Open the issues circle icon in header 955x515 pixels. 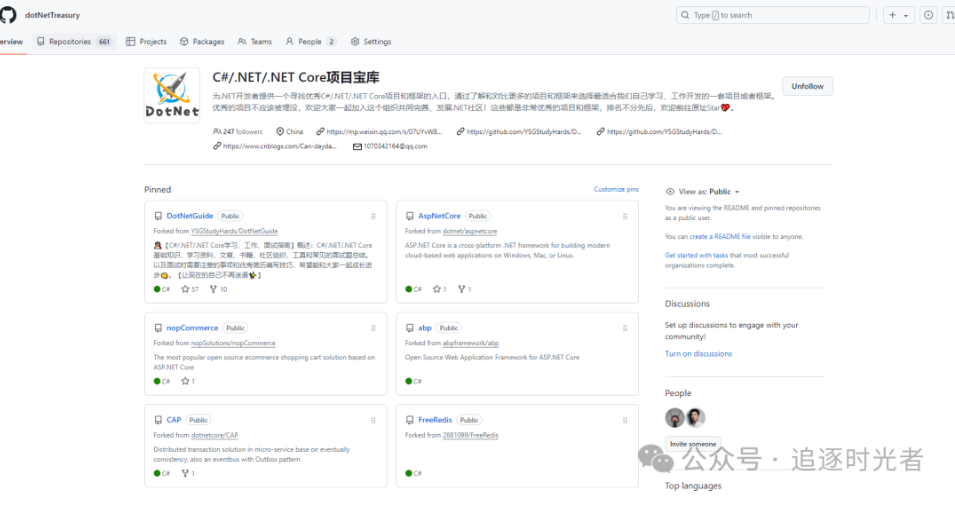(x=928, y=15)
